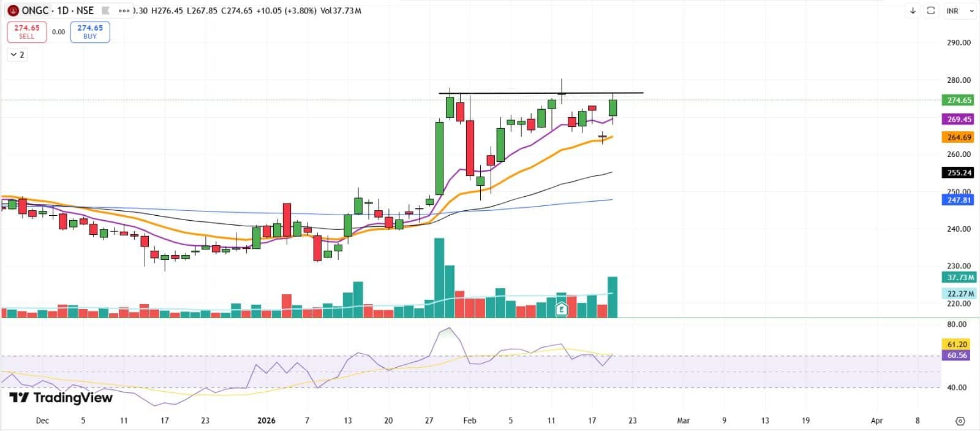This screenshot has width=980, height=431.
Task: Click the Dec label on time axis
Action: (x=42, y=421)
